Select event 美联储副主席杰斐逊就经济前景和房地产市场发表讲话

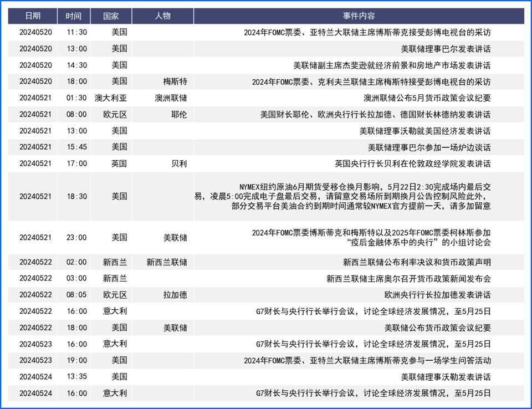[392, 65]
